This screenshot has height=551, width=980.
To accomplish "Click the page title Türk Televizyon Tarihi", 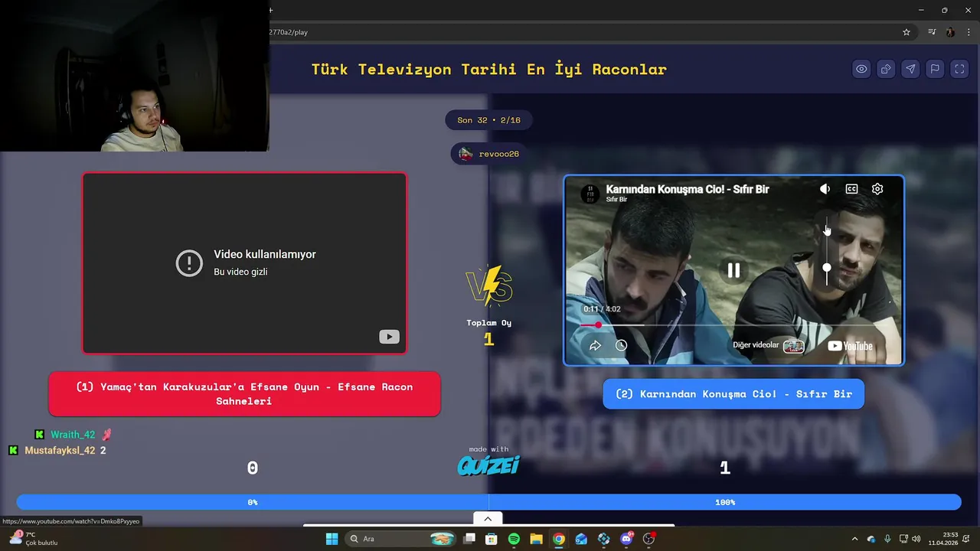I will point(488,69).
